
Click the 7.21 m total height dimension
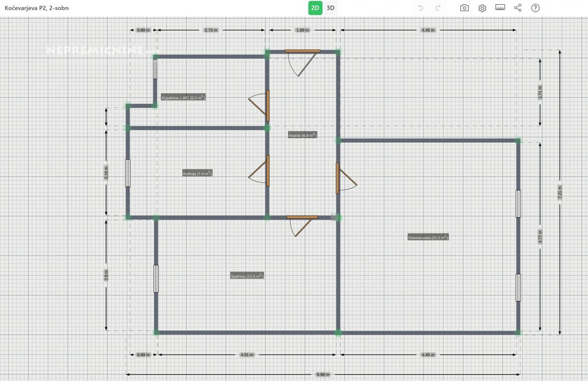[x=560, y=192]
